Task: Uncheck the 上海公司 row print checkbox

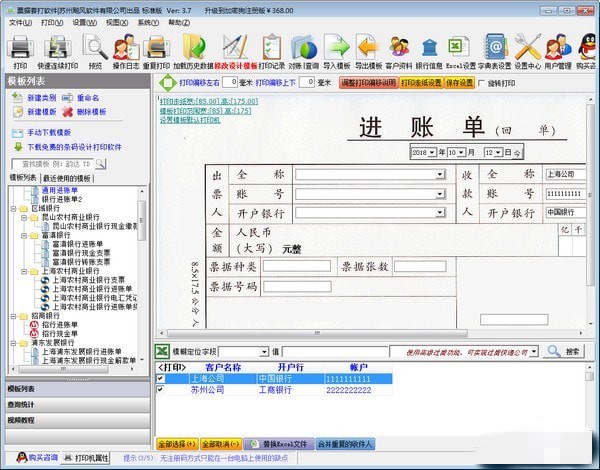Action: (161, 379)
